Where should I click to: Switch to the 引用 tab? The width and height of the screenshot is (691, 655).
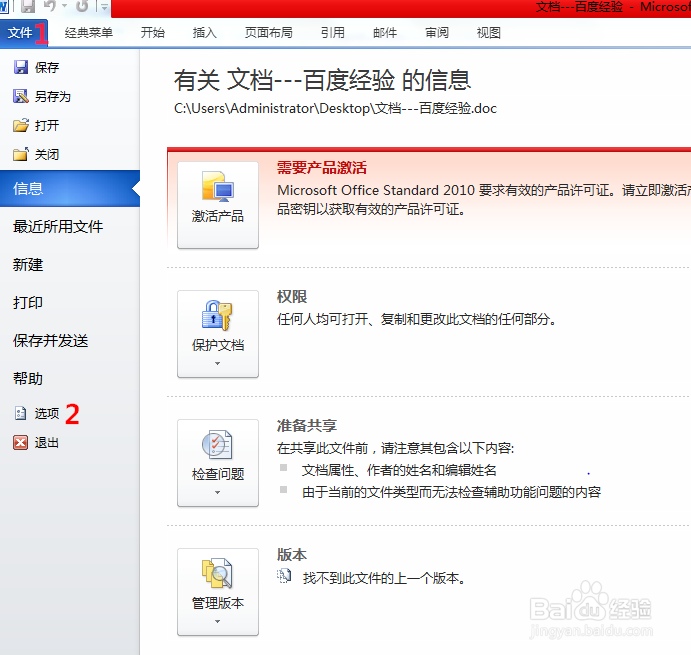(333, 33)
